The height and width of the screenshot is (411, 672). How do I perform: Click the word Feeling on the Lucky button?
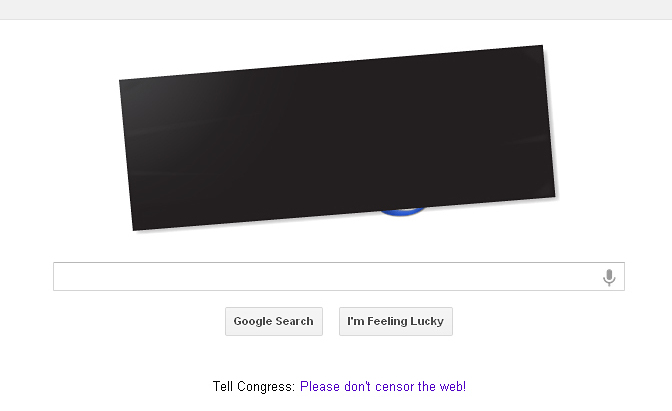pyautogui.click(x=387, y=321)
